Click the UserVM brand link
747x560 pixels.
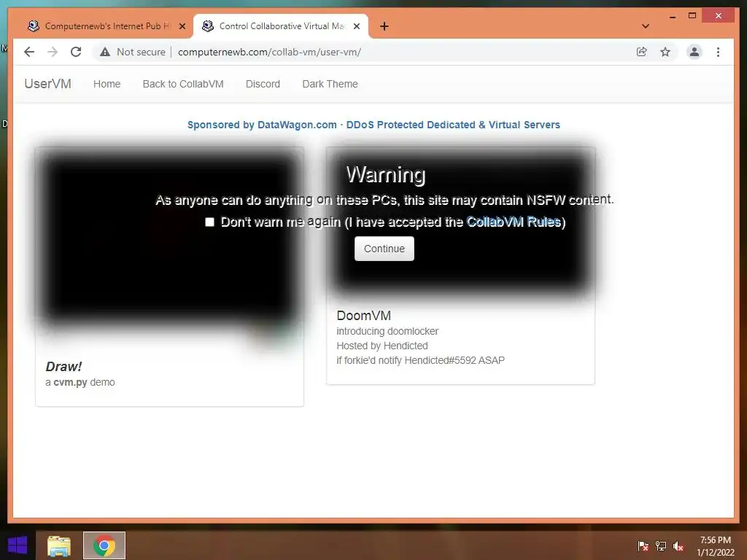[x=47, y=84]
